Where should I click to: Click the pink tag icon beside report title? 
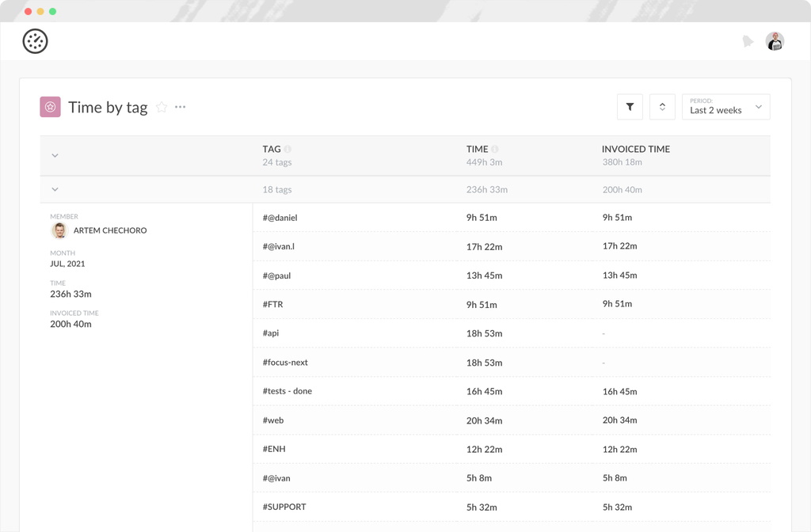[49, 106]
